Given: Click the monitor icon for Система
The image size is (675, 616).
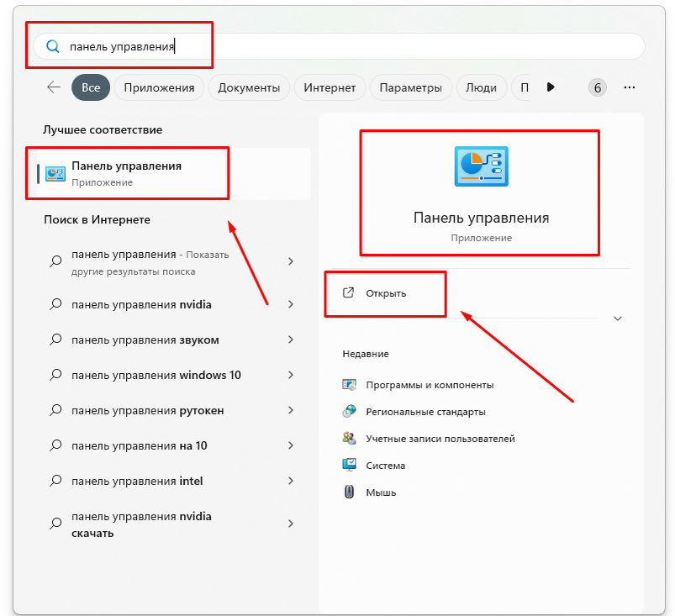Looking at the screenshot, I should pos(349,465).
